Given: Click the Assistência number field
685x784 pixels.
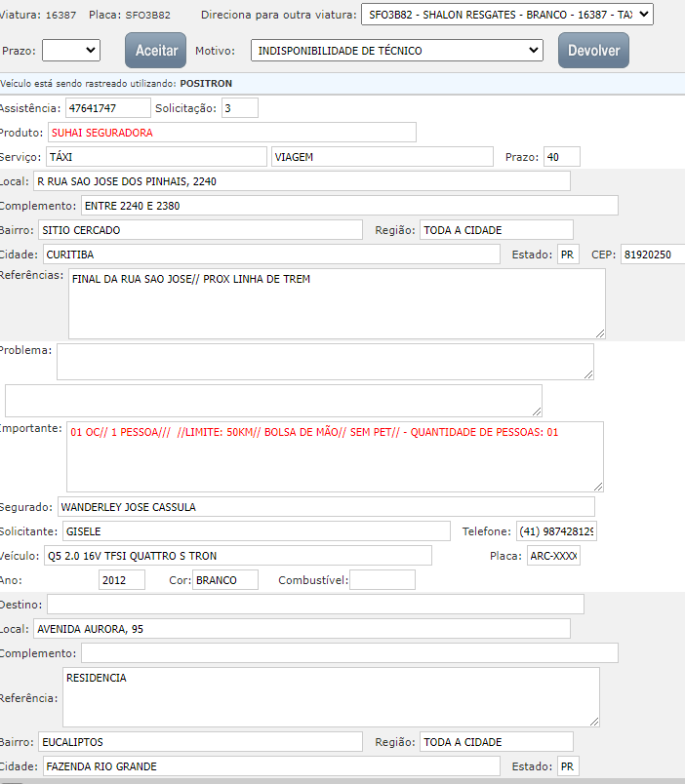Looking at the screenshot, I should [107, 107].
